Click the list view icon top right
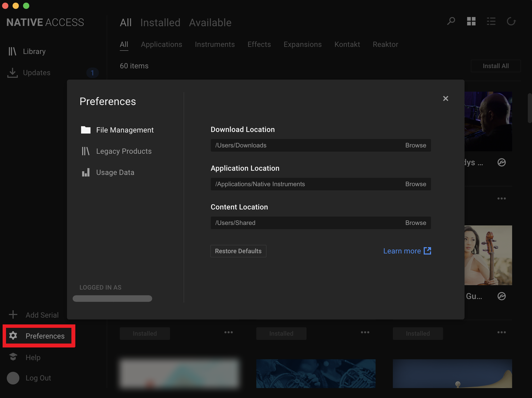Viewport: 532px width, 398px height. point(491,22)
